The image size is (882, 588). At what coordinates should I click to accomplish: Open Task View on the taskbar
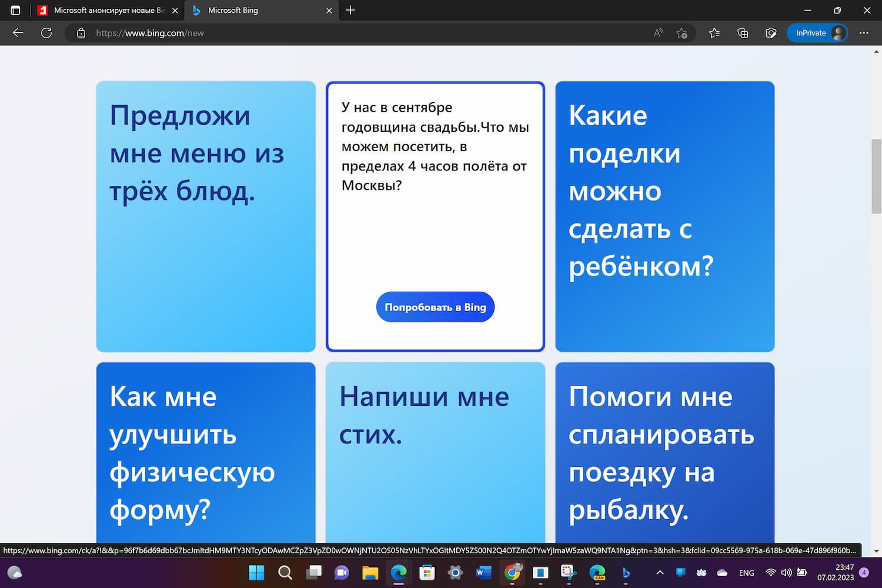coord(313,573)
